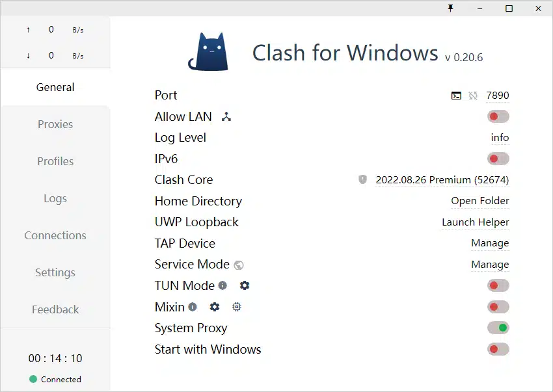Open the Connections page
This screenshot has height=392, width=553.
click(55, 235)
